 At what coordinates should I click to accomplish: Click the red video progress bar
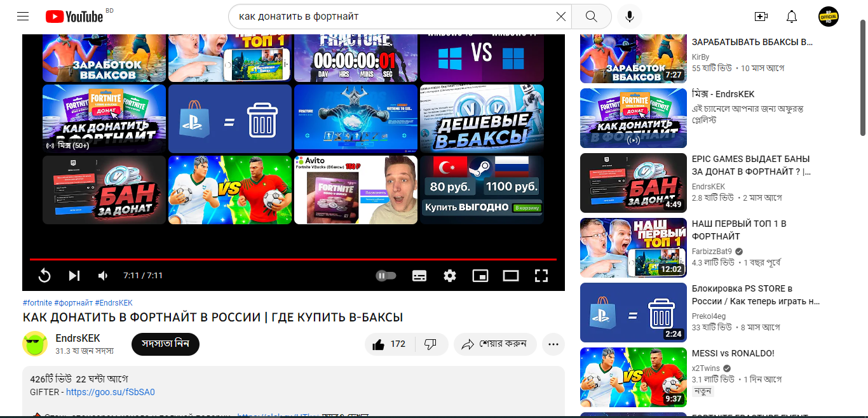pos(293,259)
